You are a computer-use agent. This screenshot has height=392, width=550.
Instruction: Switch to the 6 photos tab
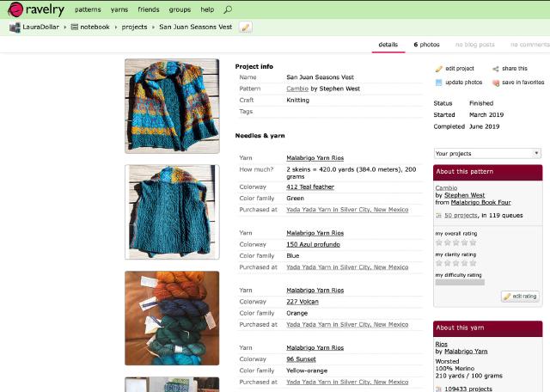(426, 45)
